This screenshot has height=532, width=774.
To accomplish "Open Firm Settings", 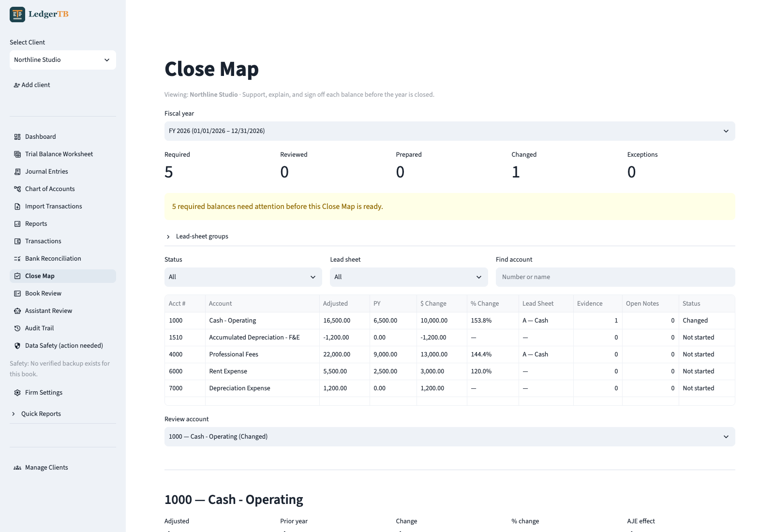I will [x=63, y=393].
